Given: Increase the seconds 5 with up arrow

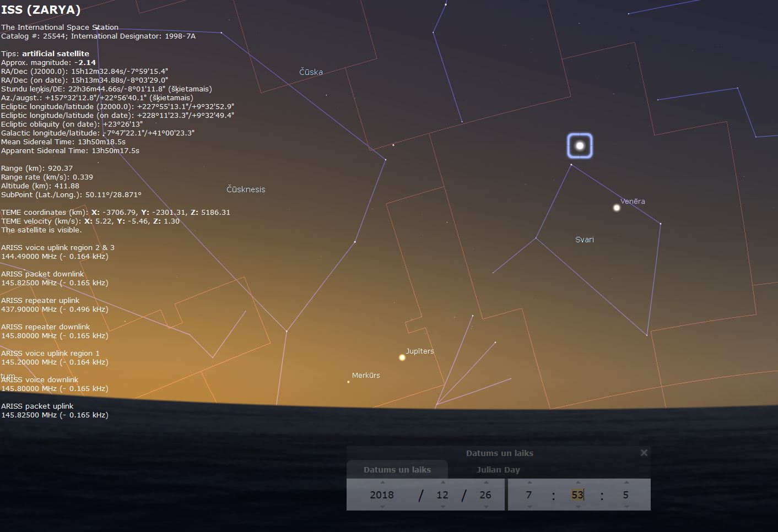Looking at the screenshot, I should tap(626, 482).
